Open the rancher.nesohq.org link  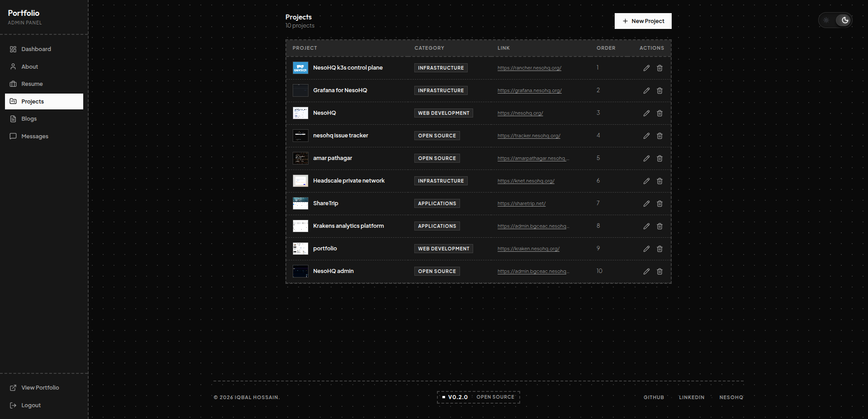(x=529, y=68)
